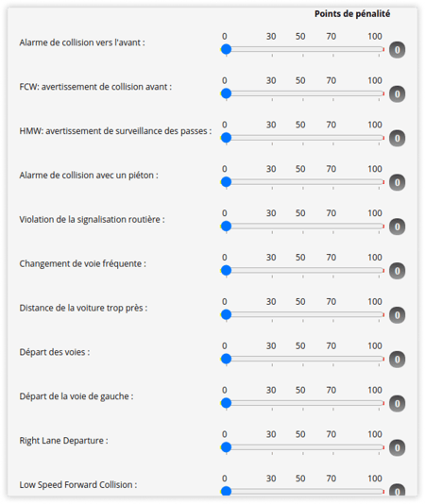This screenshot has height=504, width=425.
Task: Set Départ des voies slider to 50 mark
Action: [x=303, y=359]
